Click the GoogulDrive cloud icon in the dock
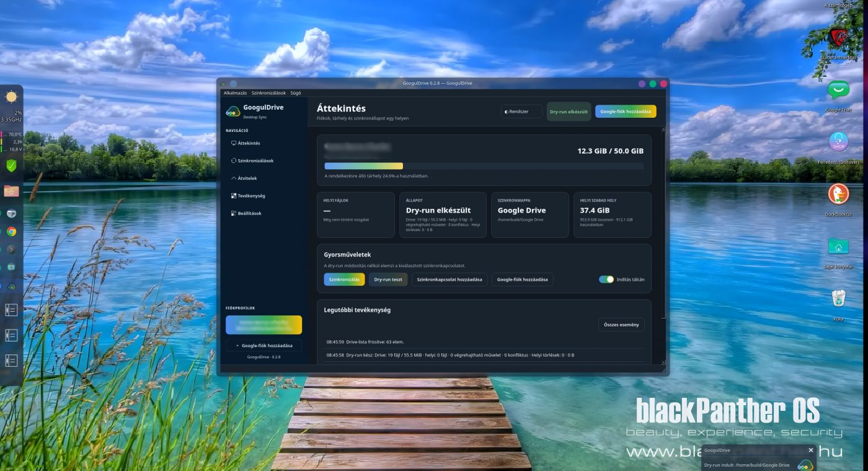Image resolution: width=868 pixels, height=471 pixels. point(11,287)
